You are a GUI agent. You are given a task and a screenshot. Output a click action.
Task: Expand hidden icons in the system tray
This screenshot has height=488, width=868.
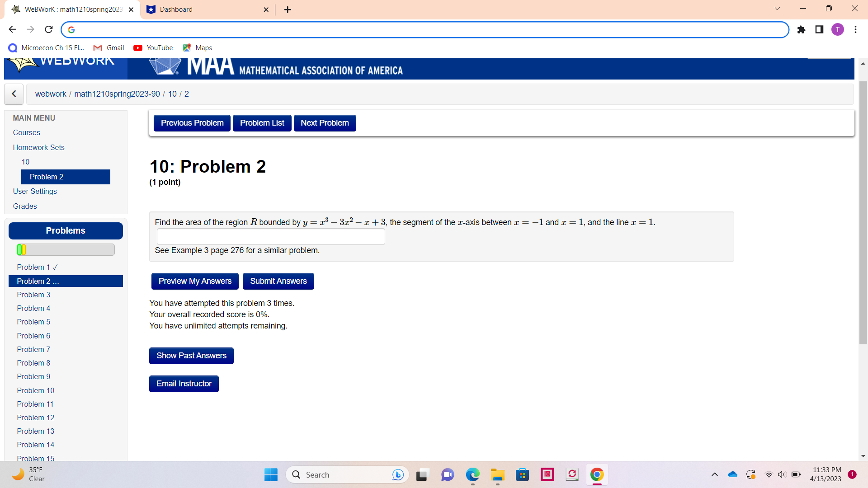[x=715, y=474]
